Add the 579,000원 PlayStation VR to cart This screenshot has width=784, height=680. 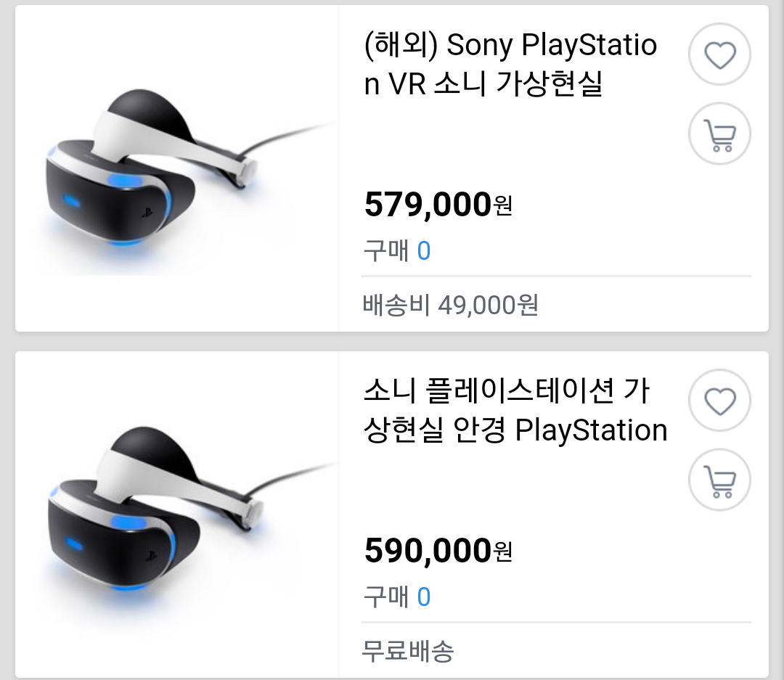(720, 135)
